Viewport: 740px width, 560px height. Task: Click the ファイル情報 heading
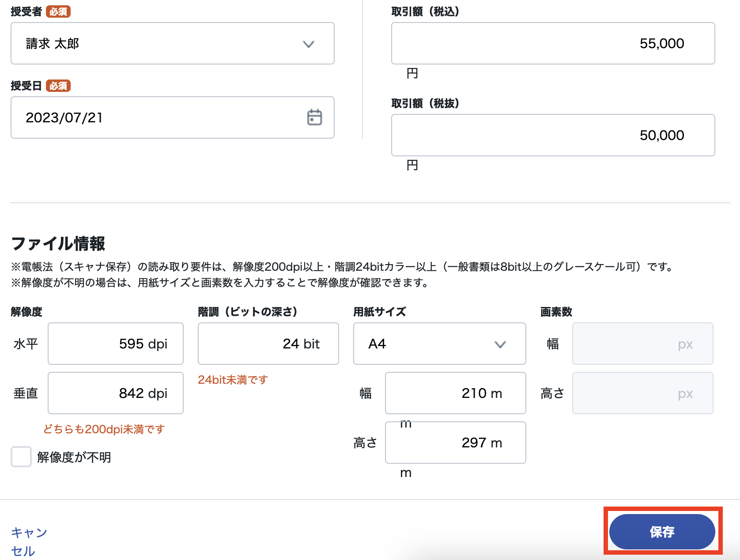click(58, 243)
